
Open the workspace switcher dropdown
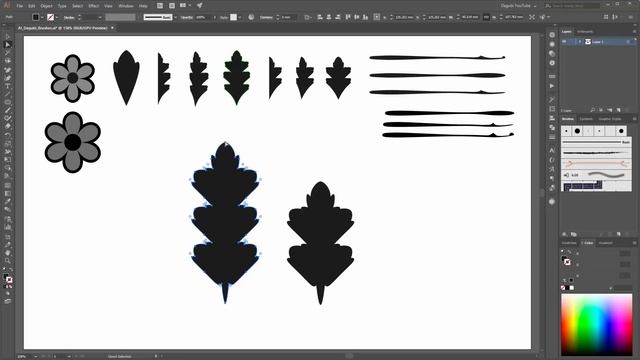[518, 6]
